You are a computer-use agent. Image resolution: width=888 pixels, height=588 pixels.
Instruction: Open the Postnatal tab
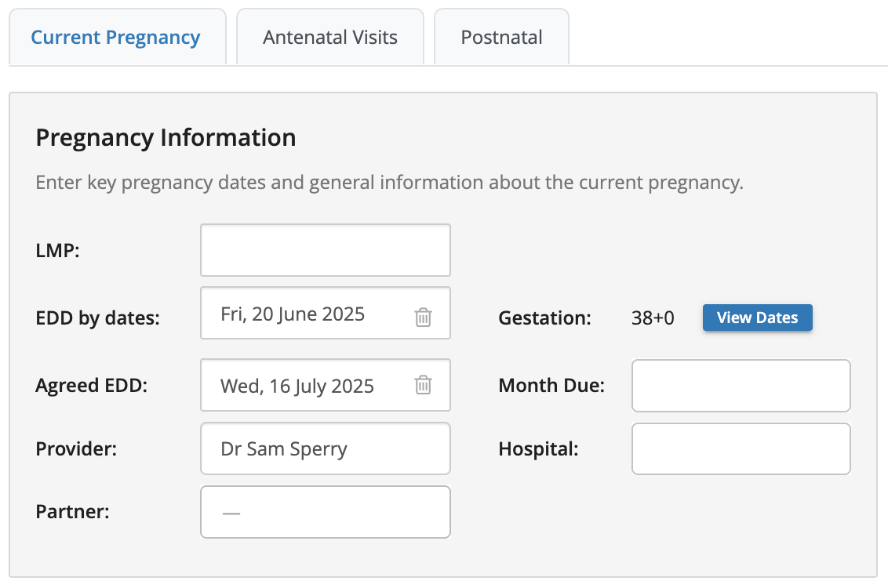(x=501, y=38)
